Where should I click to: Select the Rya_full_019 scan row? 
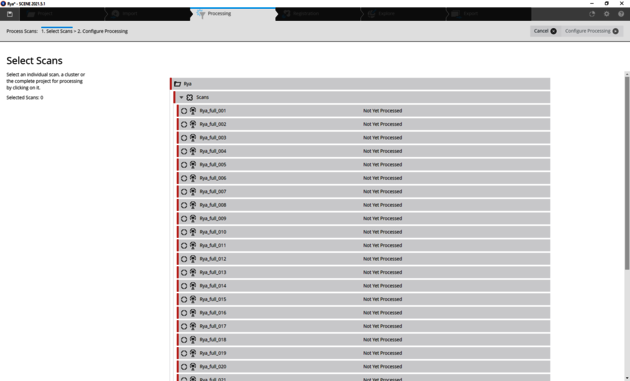363,353
